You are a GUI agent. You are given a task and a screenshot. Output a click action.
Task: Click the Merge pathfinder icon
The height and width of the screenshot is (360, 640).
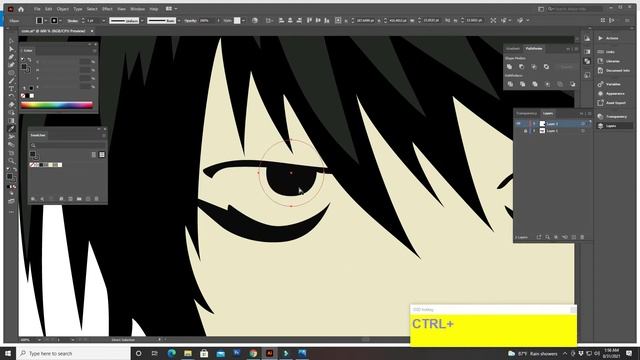535,84
